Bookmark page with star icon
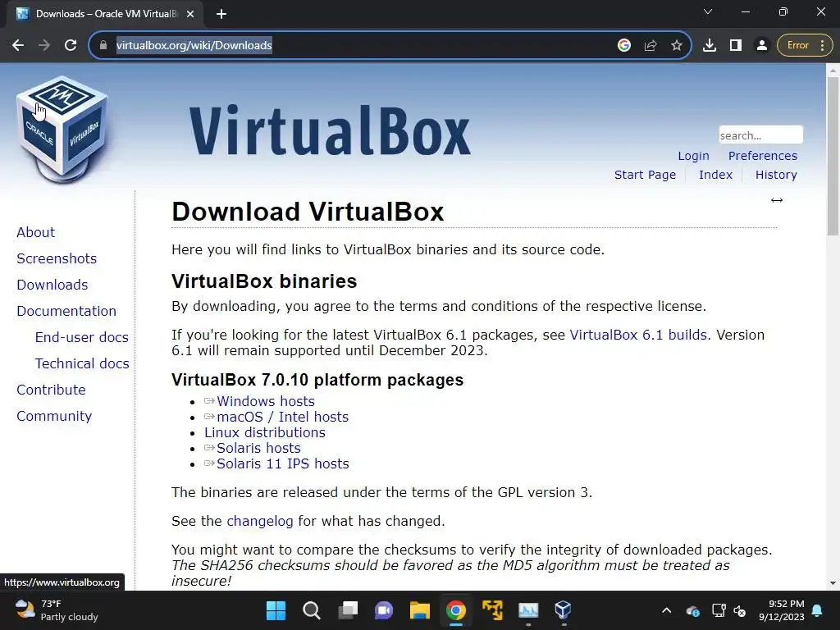Screen dimensions: 840x630 click(x=677, y=46)
